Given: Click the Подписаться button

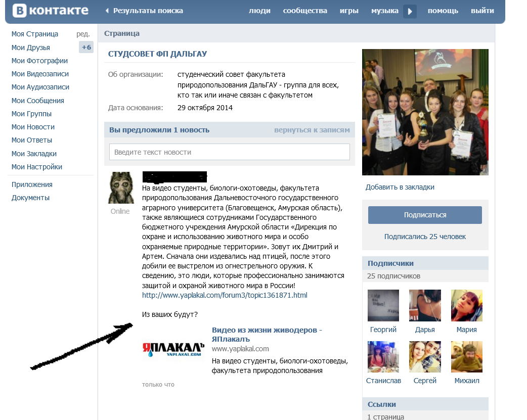Looking at the screenshot, I should click(x=425, y=215).
